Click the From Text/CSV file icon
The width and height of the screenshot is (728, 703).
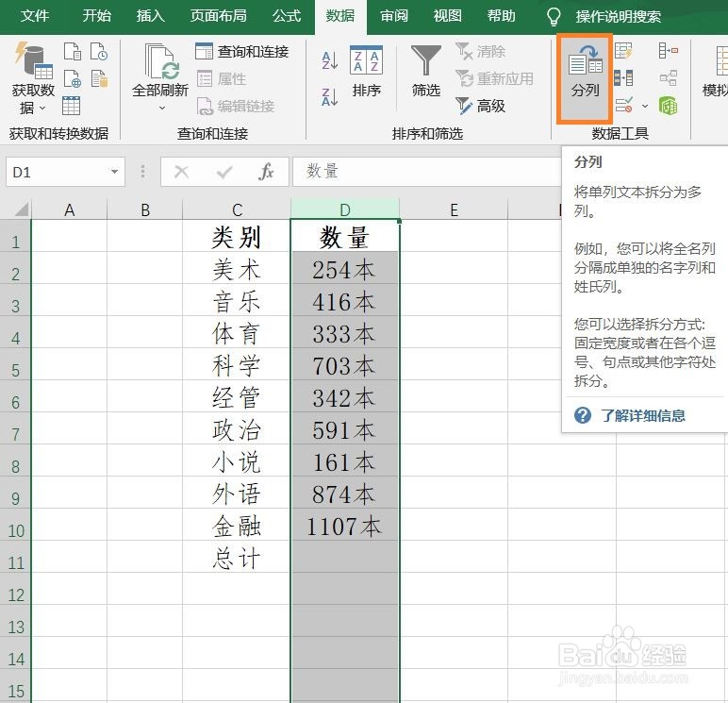[73, 51]
